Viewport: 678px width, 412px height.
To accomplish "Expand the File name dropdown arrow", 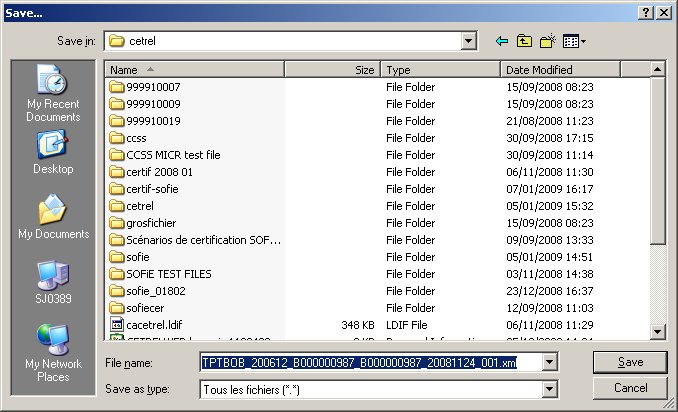I will tap(552, 361).
